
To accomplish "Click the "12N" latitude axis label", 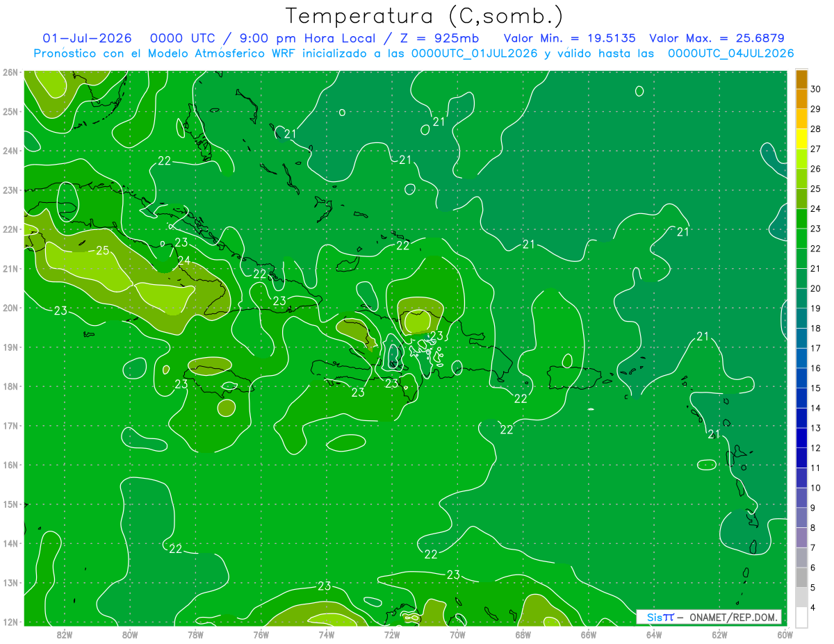I will 10,622.
